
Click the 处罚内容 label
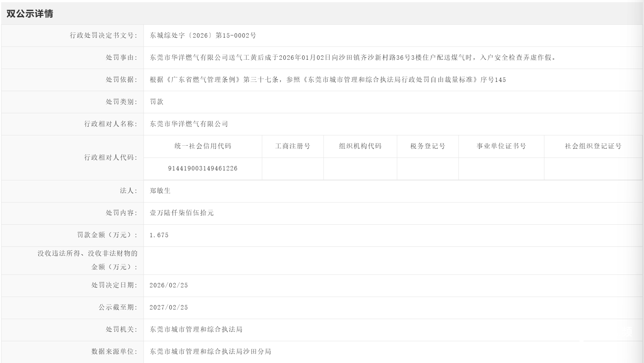(x=122, y=213)
